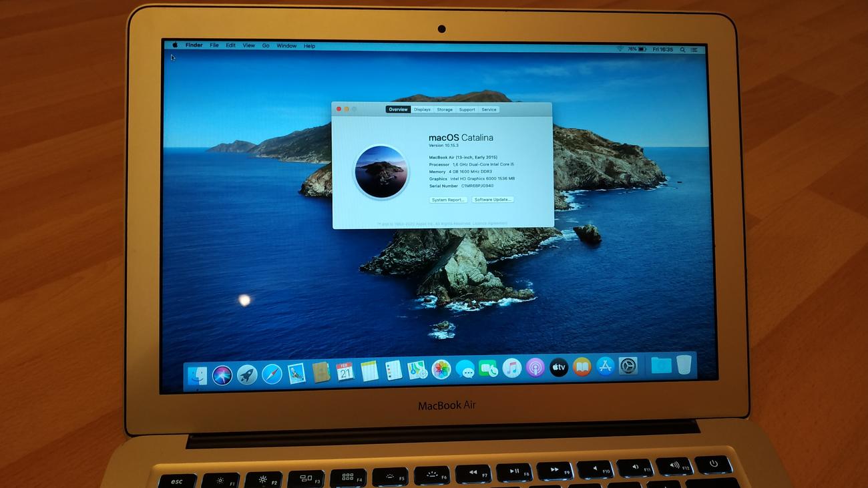Viewport: 868px width, 488px height.
Task: Open Books orange icon in dock
Action: pos(582,367)
